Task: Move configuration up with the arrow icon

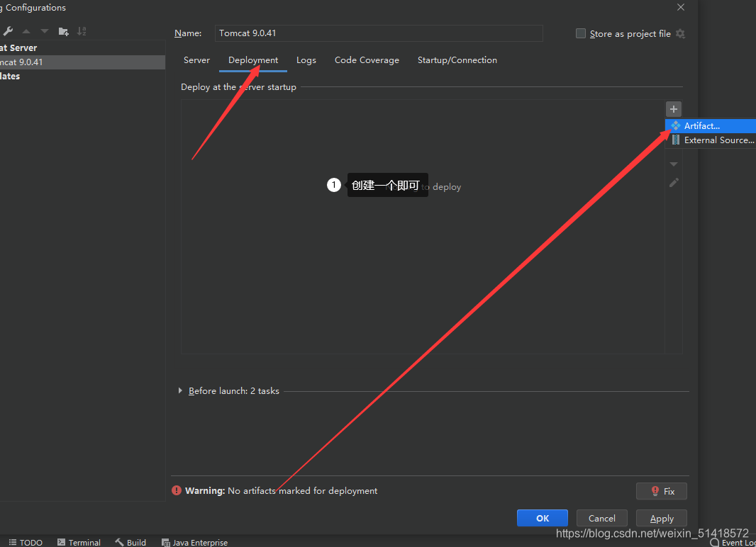Action: pos(26,31)
